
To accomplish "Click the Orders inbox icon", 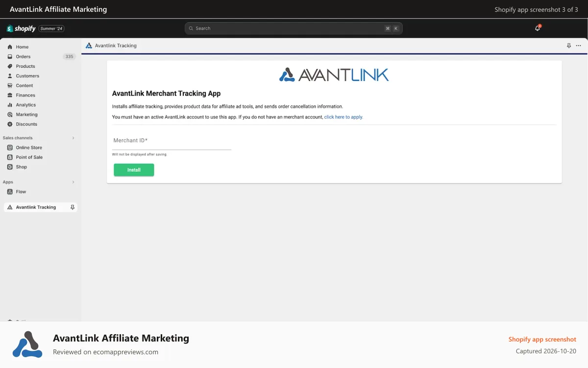I will [10, 56].
